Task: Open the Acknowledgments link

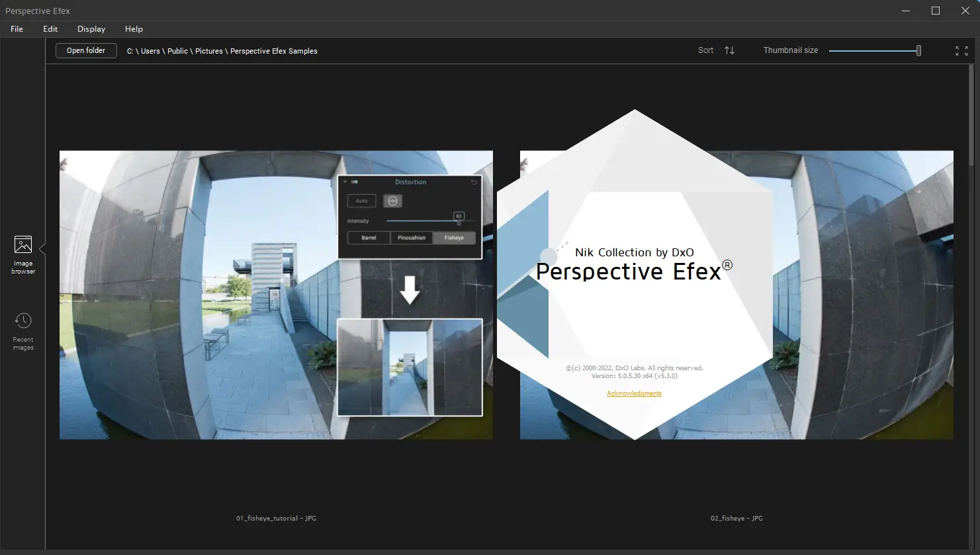Action: [x=634, y=393]
